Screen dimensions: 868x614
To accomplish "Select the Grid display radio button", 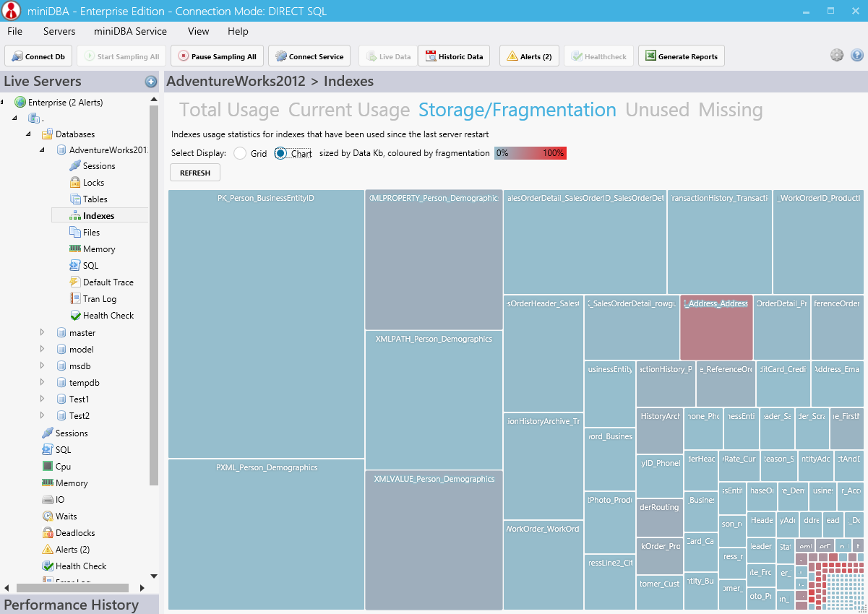I will point(239,153).
